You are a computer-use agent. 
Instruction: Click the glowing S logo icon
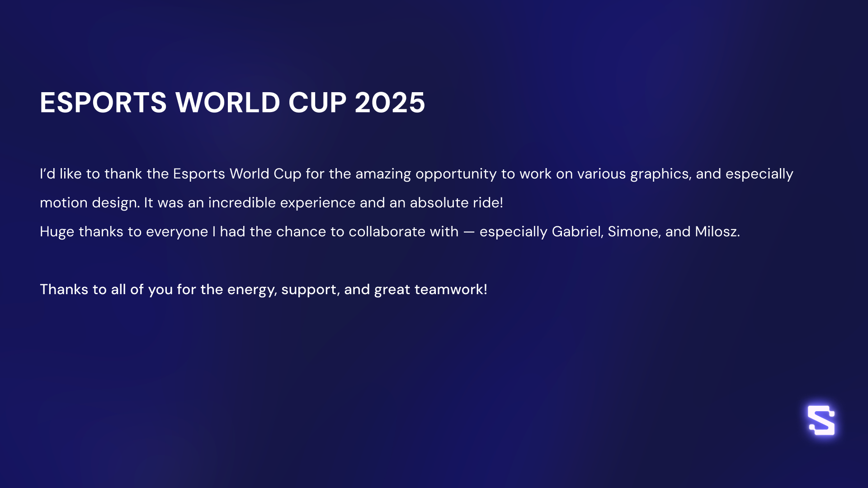point(821,420)
